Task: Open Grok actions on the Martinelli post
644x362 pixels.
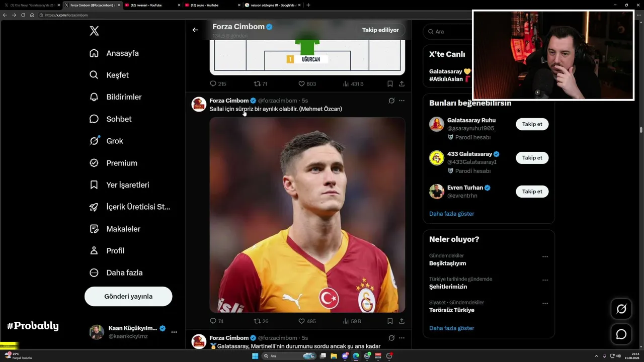Action: tap(391, 338)
